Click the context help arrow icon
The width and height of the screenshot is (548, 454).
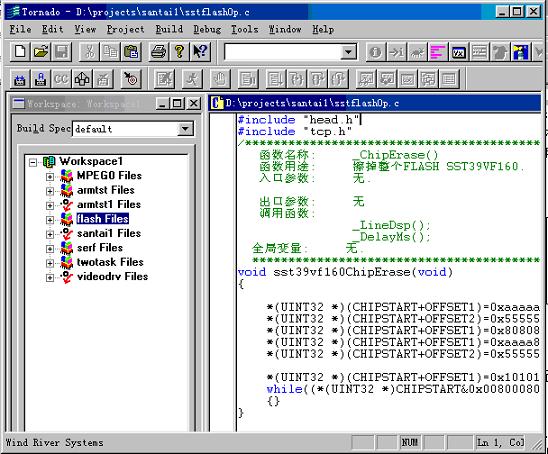tap(200, 52)
